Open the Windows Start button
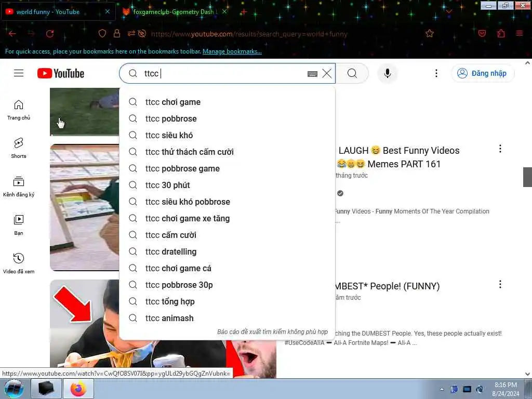The height and width of the screenshot is (399, 532). click(14, 389)
